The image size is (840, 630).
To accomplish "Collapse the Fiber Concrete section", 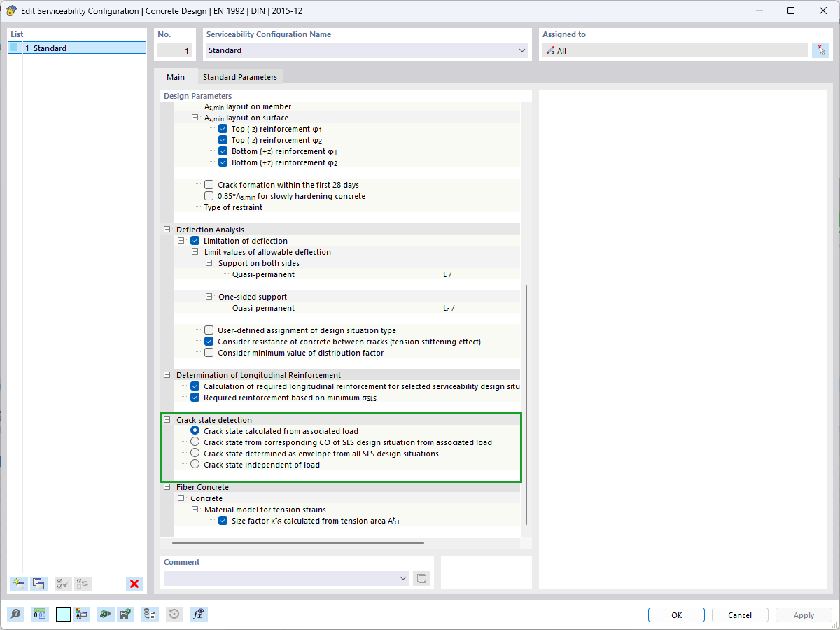I will [x=167, y=487].
